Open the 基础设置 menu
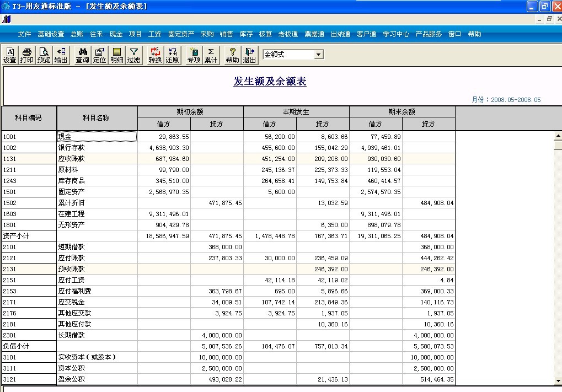Image resolution: width=562 pixels, height=392 pixels. pos(51,34)
